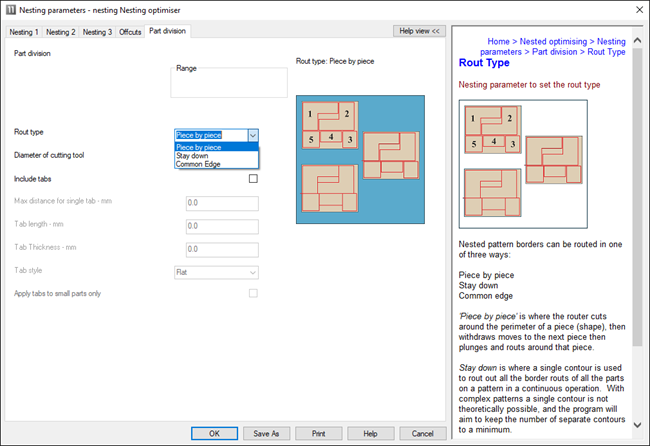The image size is (650, 446).
Task: Select Stay down from the list
Action: tap(191, 155)
